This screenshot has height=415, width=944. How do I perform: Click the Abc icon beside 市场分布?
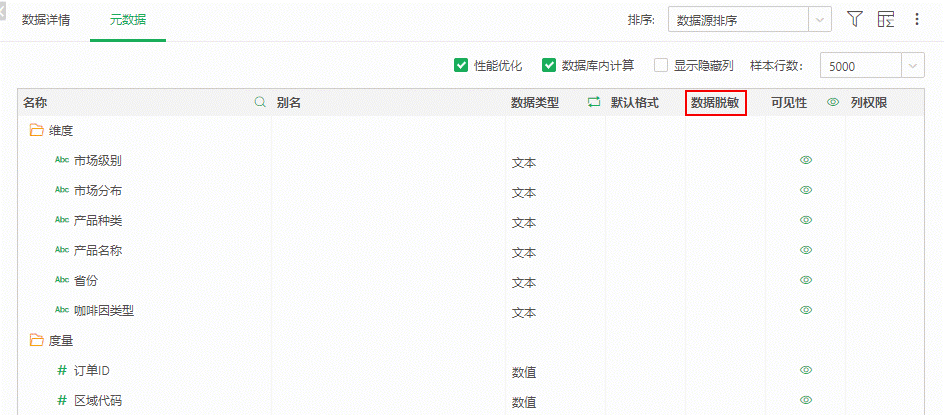pos(62,190)
